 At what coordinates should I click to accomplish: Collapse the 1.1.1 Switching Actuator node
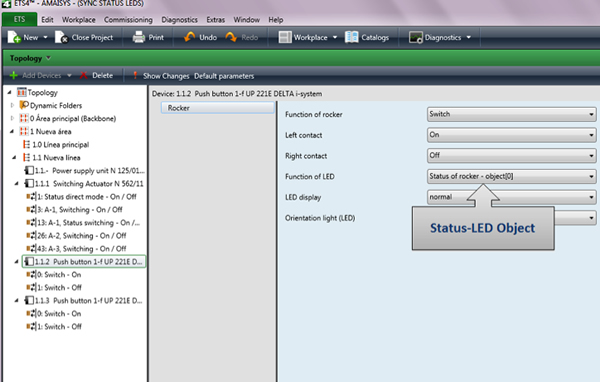point(16,184)
